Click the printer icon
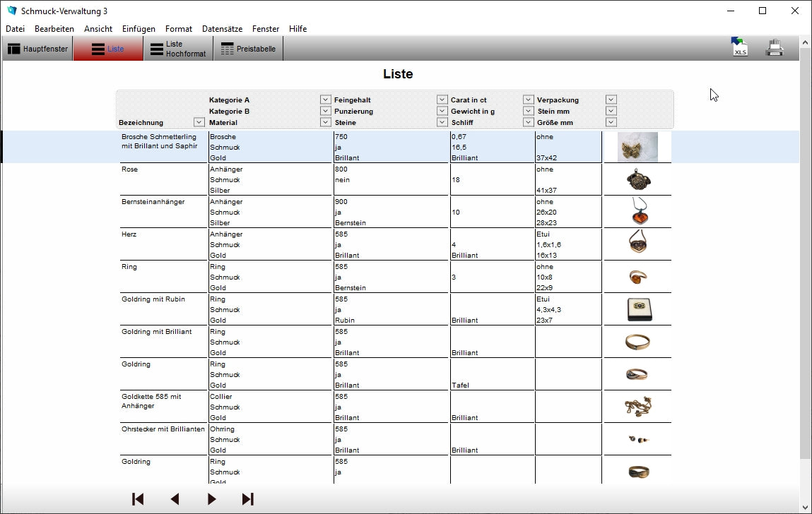The height and width of the screenshot is (514, 812). [775, 48]
